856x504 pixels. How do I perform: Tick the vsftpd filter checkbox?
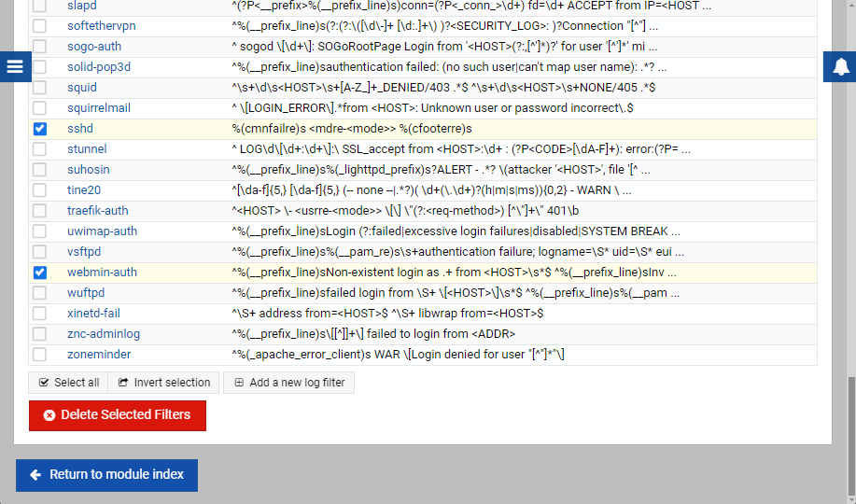[39, 252]
